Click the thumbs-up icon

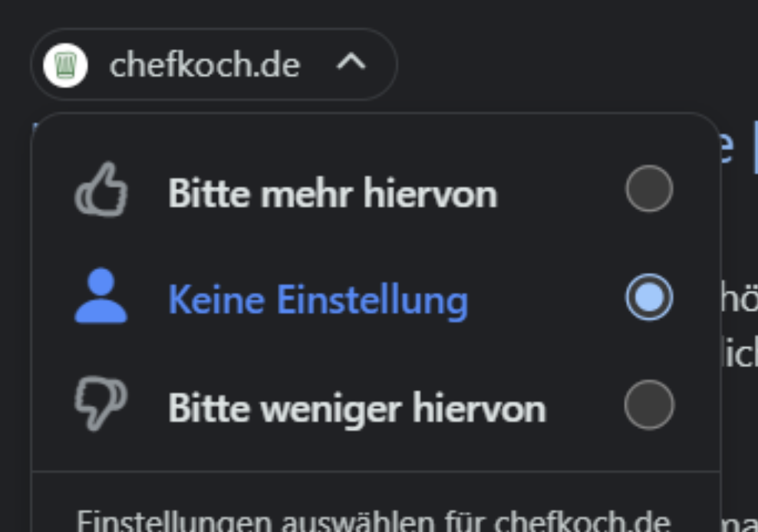pyautogui.click(x=101, y=189)
